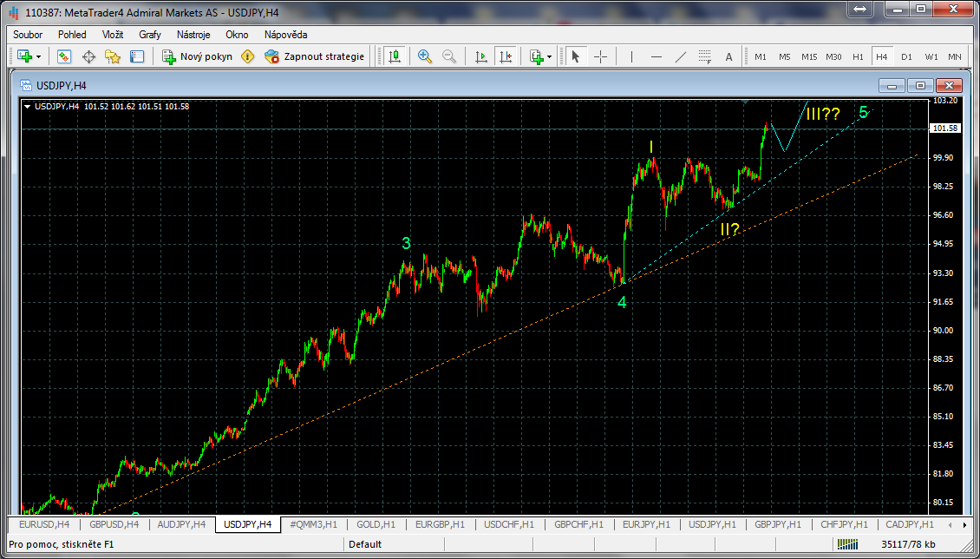Zoom in the chart
980x559 pixels.
click(425, 57)
